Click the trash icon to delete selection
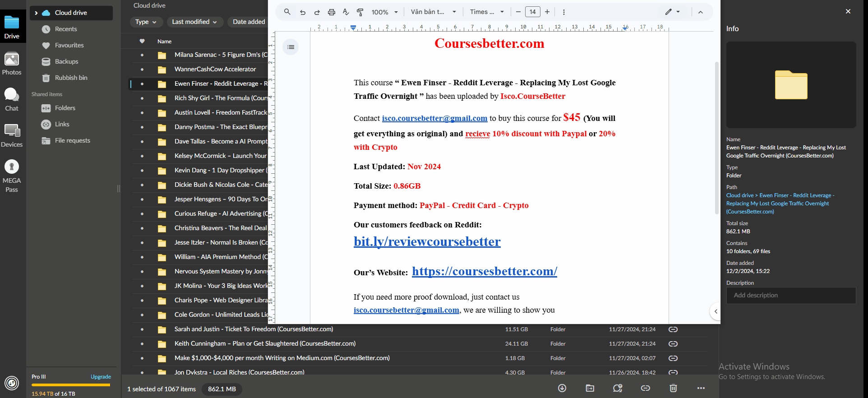 pyautogui.click(x=673, y=388)
